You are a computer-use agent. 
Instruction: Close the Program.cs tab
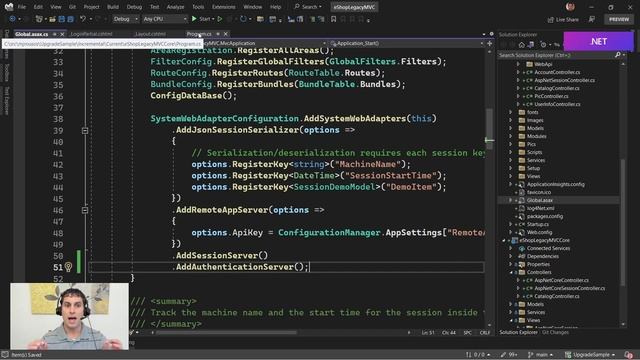226,34
